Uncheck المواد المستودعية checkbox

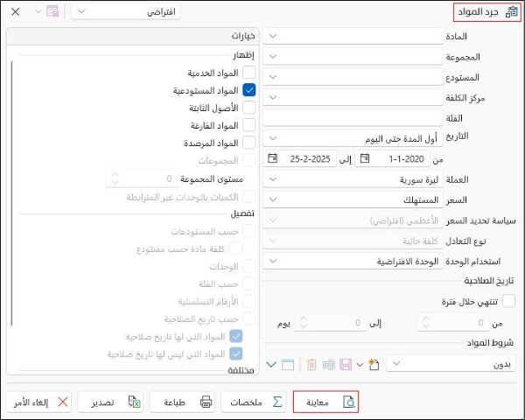pos(249,90)
